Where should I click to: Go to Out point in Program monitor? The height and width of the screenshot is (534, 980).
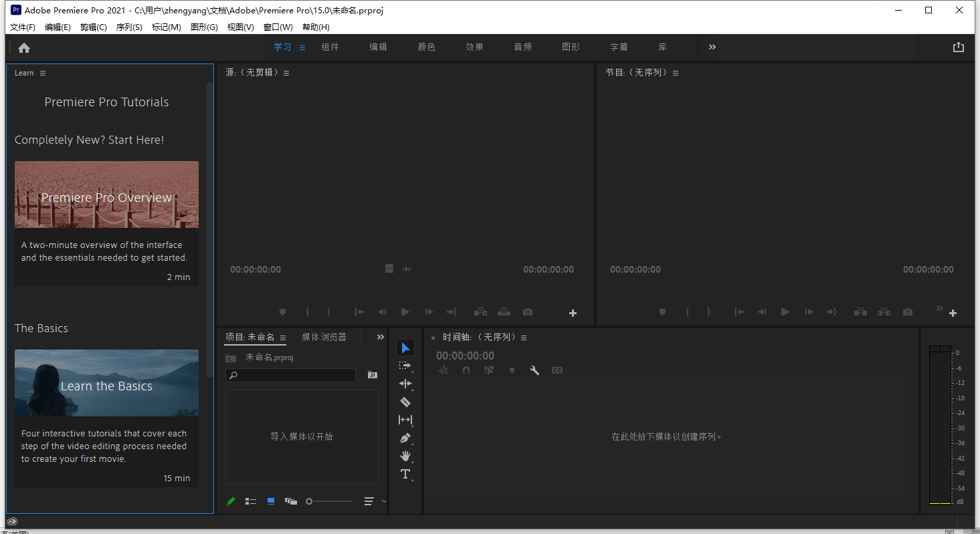click(831, 312)
